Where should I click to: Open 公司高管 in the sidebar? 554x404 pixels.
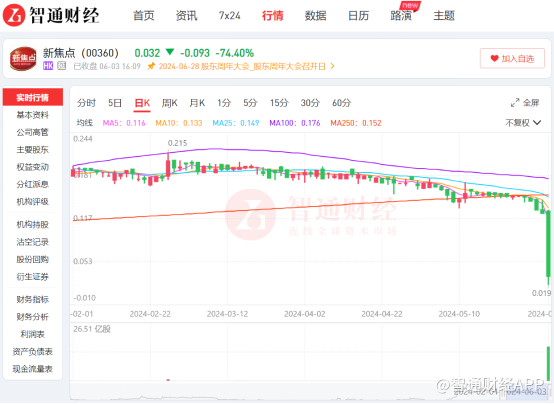[x=33, y=132]
